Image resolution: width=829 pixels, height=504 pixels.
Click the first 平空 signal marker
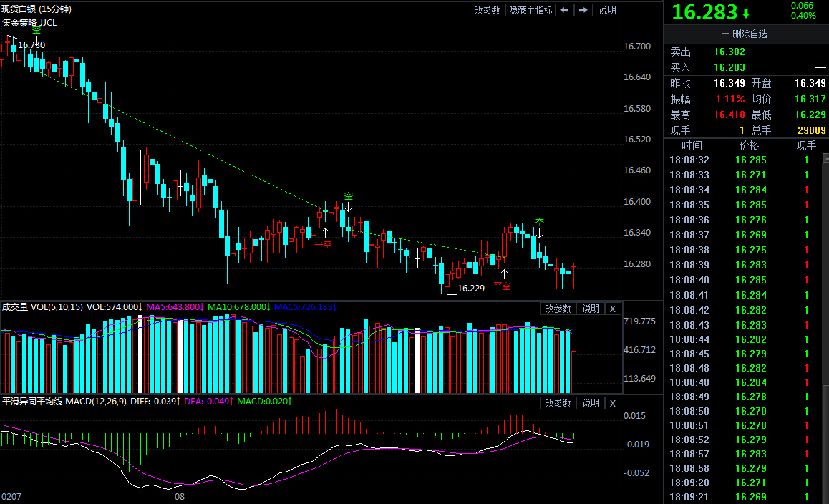click(324, 244)
